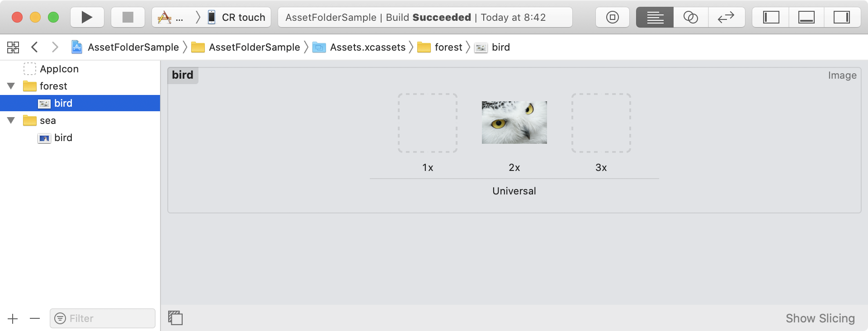Click the plus button to add asset
Viewport: 868px width, 331px height.
coord(13,319)
